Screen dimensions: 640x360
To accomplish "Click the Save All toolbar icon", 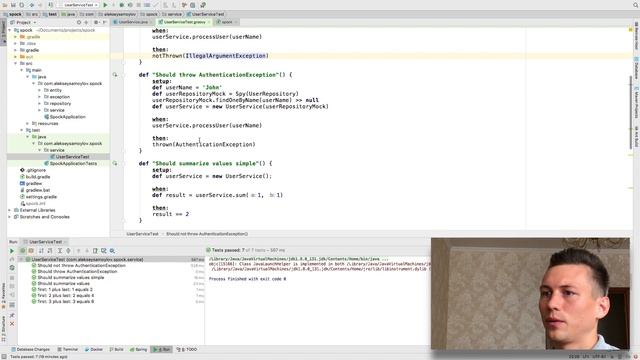I will click(13, 5).
